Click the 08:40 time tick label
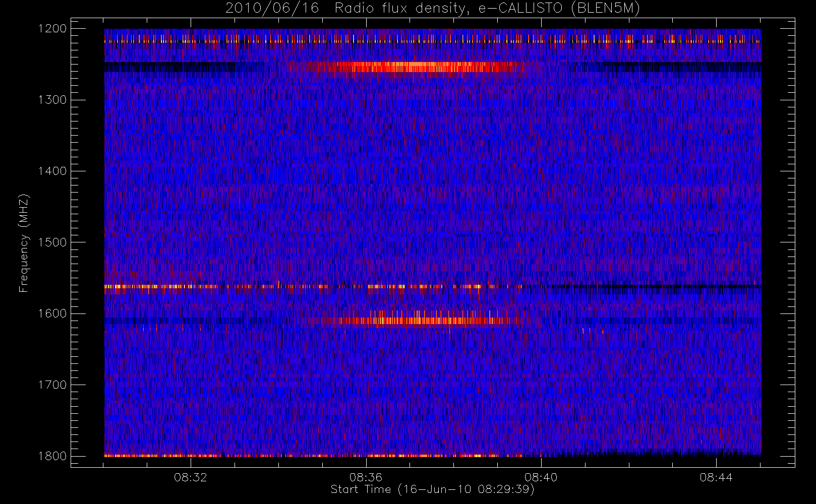The image size is (816, 504). [x=541, y=477]
